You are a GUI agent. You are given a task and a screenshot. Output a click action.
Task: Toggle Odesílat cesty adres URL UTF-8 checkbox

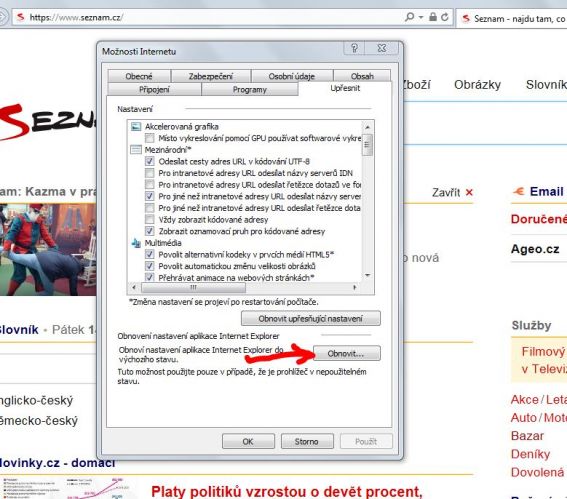pyautogui.click(x=149, y=161)
